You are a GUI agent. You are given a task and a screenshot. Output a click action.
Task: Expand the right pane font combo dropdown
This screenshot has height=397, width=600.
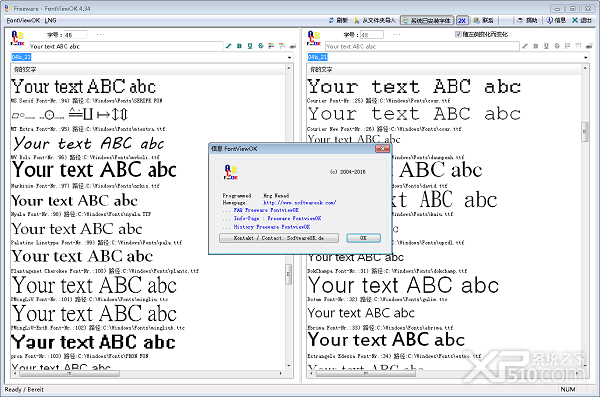(586, 57)
